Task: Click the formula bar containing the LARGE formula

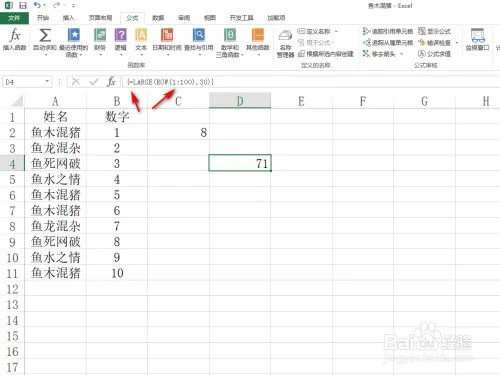Action: (x=310, y=82)
